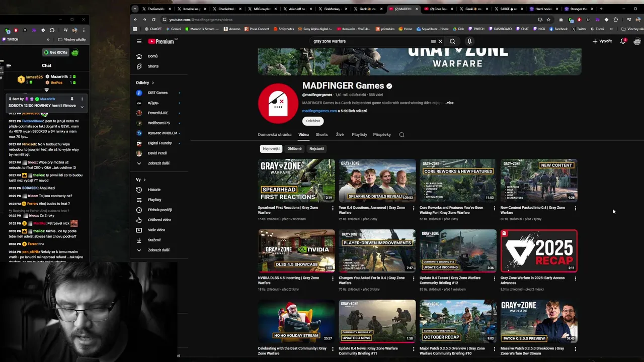
Task: Start voice search with the microphone icon
Action: pos(469,41)
